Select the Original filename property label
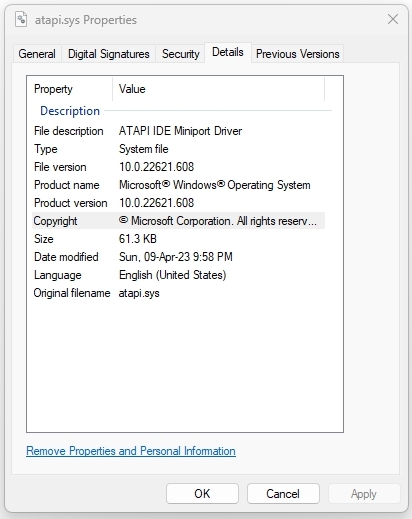 72,293
